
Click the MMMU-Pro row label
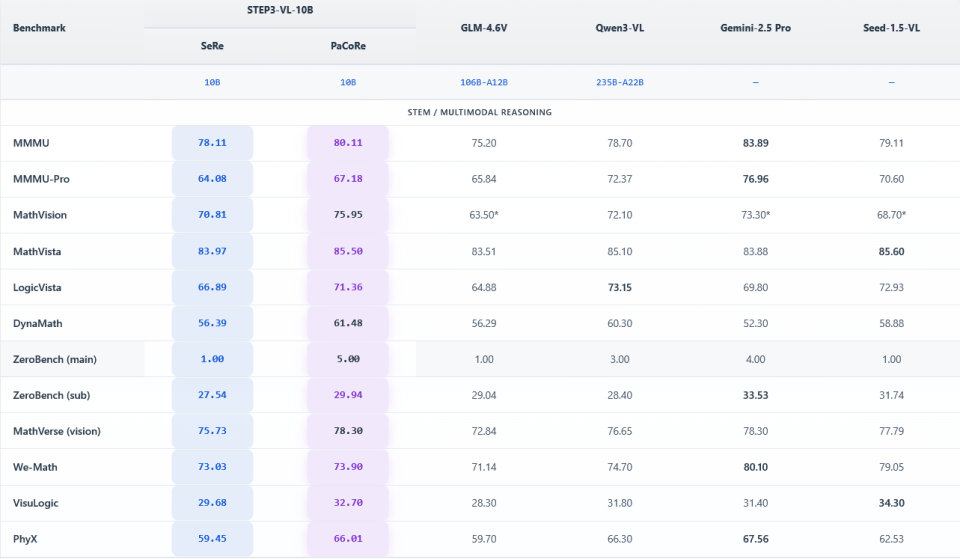[x=41, y=179]
